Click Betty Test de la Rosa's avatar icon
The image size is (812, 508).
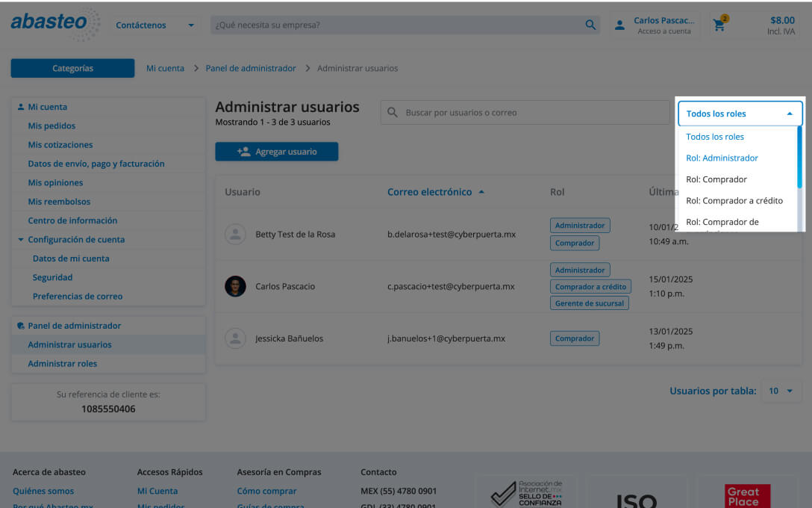tap(235, 235)
